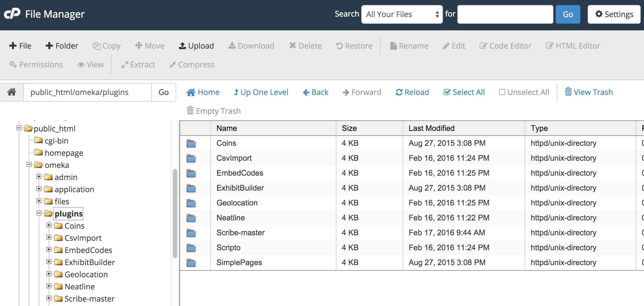
Task: Expand the Coins tree folder
Action: coord(49,225)
